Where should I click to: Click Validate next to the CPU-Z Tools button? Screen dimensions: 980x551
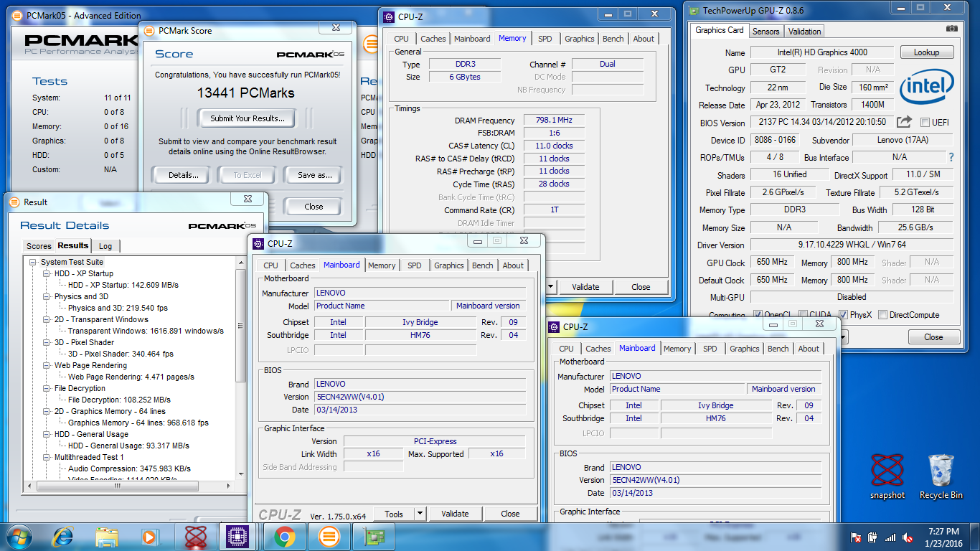coord(455,514)
